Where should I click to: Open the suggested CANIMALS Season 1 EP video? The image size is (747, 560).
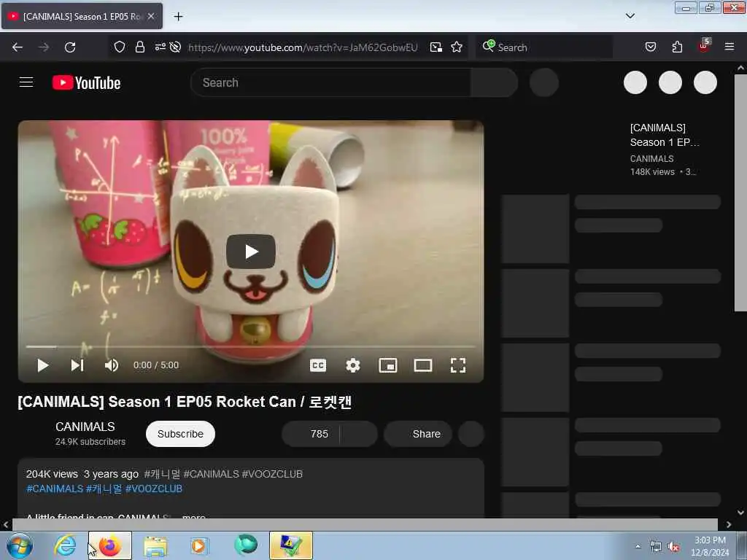[665, 135]
